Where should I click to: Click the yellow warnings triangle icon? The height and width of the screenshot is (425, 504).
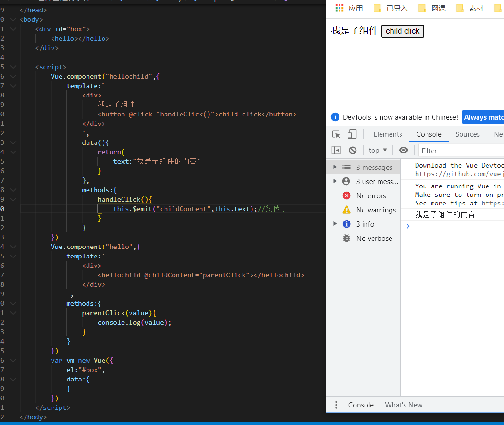(x=347, y=210)
